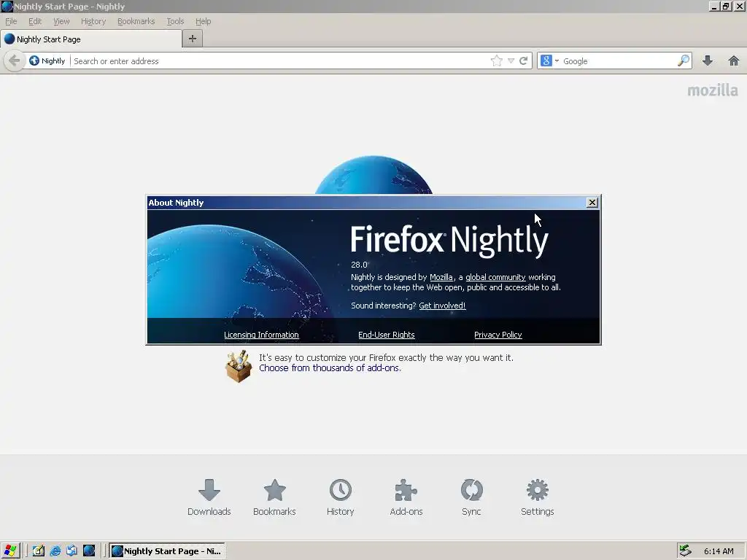
Task: Open the History menu
Action: 93,21
